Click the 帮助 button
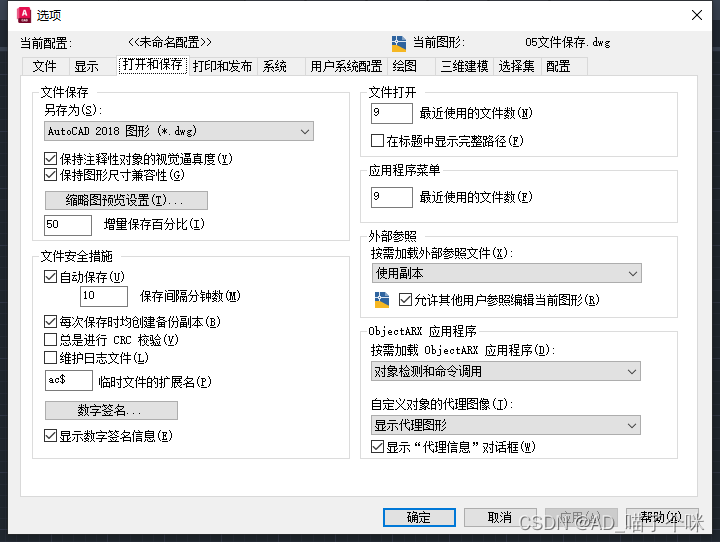This screenshot has width=720, height=542. [x=662, y=517]
